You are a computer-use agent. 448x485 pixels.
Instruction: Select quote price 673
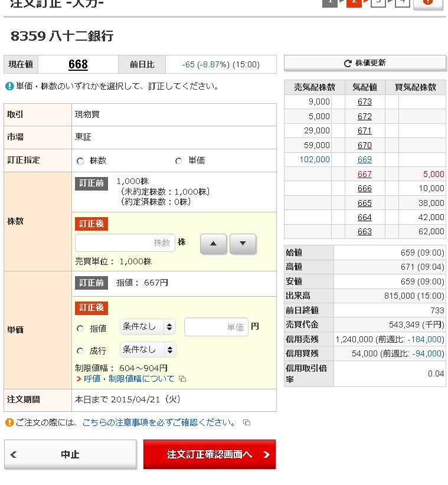[x=364, y=101]
